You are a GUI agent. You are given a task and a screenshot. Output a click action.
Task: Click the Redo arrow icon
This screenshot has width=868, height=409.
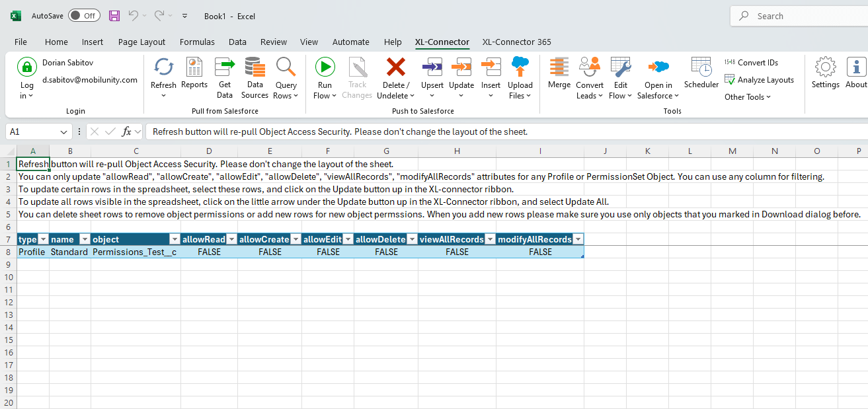coord(159,16)
